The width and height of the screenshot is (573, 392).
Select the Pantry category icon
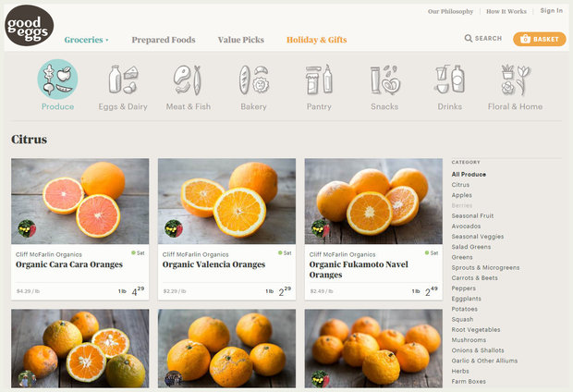click(x=319, y=80)
